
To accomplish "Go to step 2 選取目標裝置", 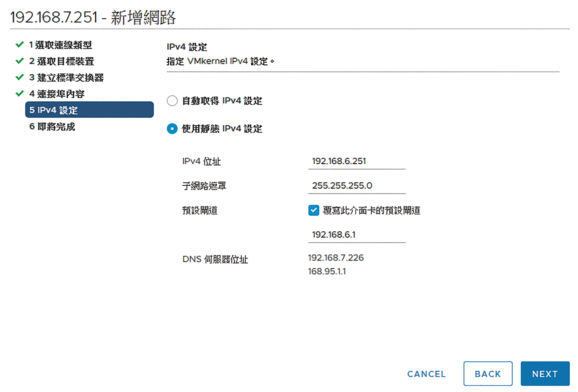I will pos(61,61).
